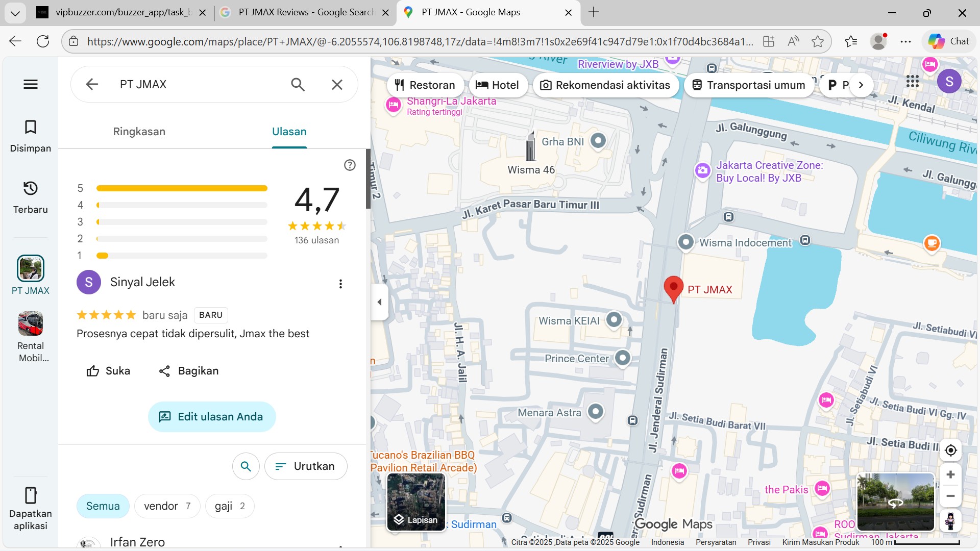This screenshot has width=980, height=551.
Task: Select the Semua review filter chip
Action: tap(103, 506)
